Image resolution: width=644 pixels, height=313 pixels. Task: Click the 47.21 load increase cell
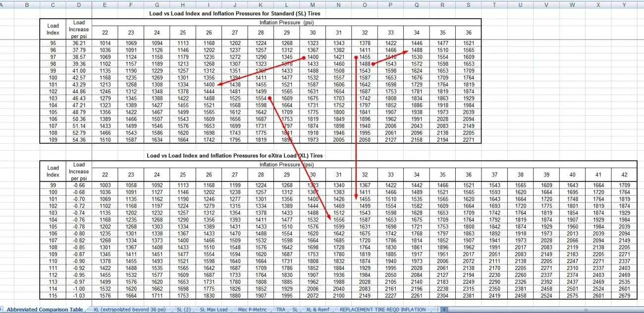point(79,105)
